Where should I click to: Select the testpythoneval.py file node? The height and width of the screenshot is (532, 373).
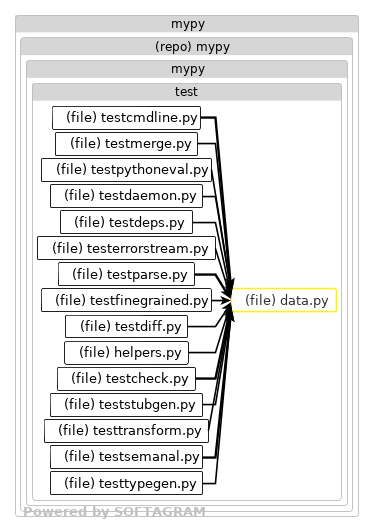coord(126,170)
